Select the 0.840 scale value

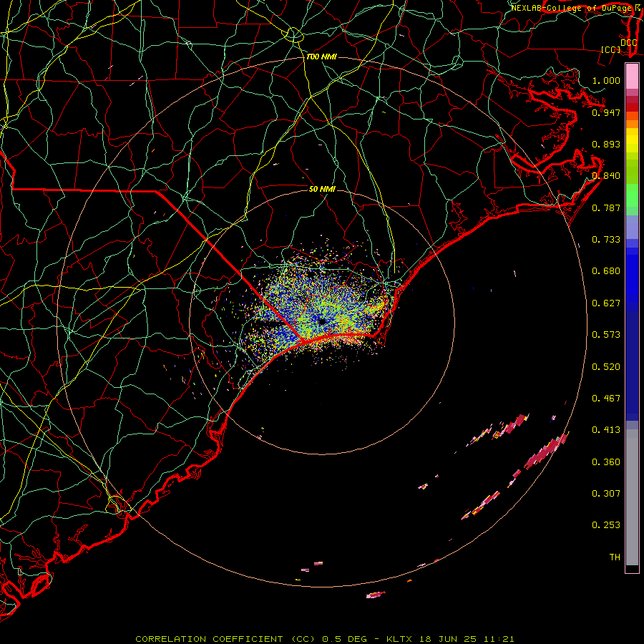[606, 176]
